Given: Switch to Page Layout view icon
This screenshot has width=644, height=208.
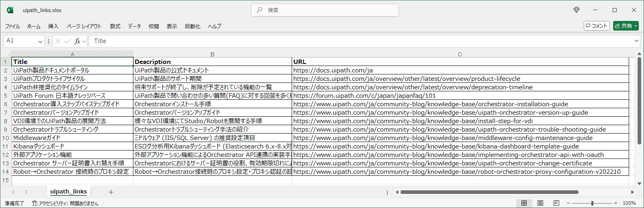Looking at the screenshot, I should pyautogui.click(x=540, y=203).
